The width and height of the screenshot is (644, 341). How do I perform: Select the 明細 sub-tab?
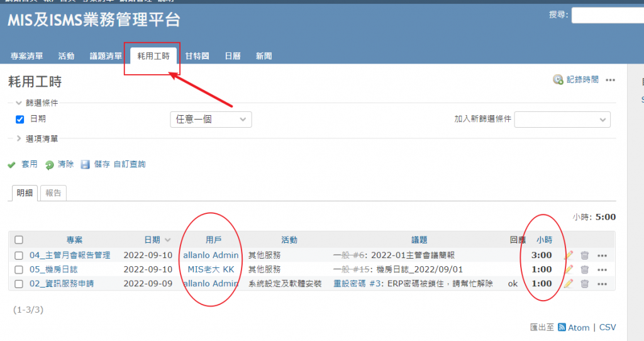tap(25, 193)
